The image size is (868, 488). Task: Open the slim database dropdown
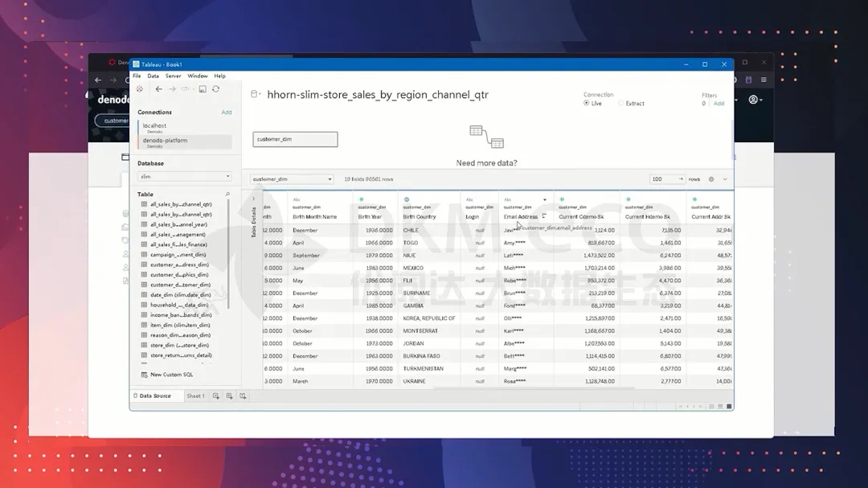184,177
